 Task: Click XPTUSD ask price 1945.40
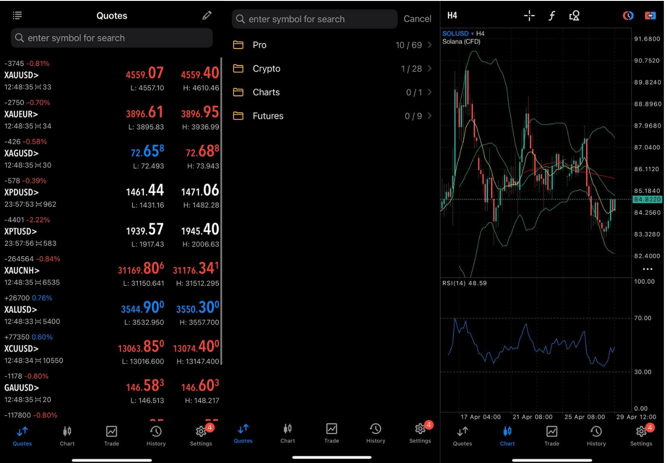point(200,230)
